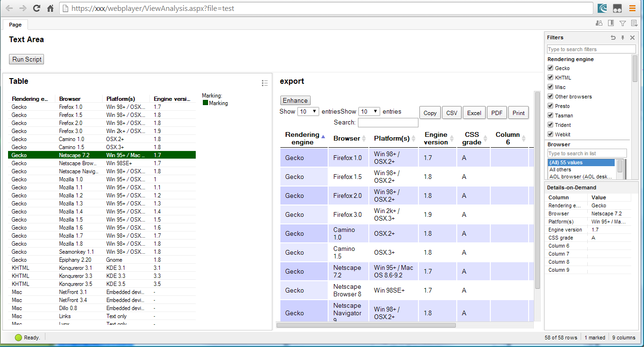Select '(All) 55 values' in Browser filter

point(581,162)
